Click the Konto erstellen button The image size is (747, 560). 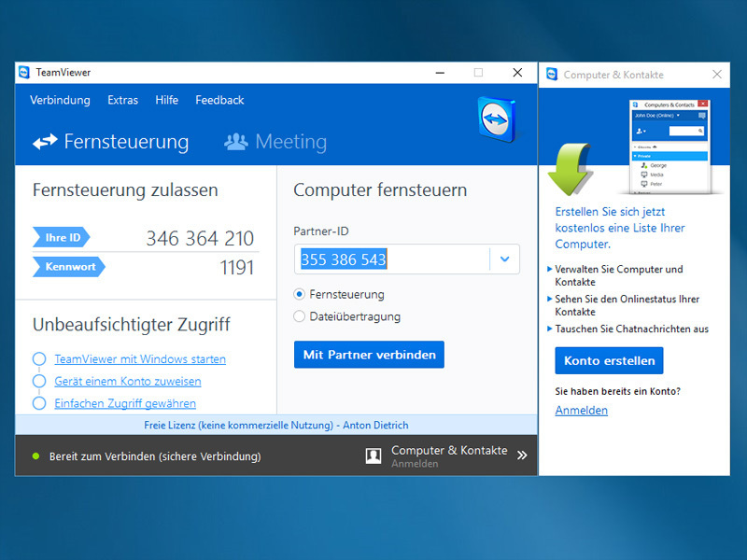point(610,360)
